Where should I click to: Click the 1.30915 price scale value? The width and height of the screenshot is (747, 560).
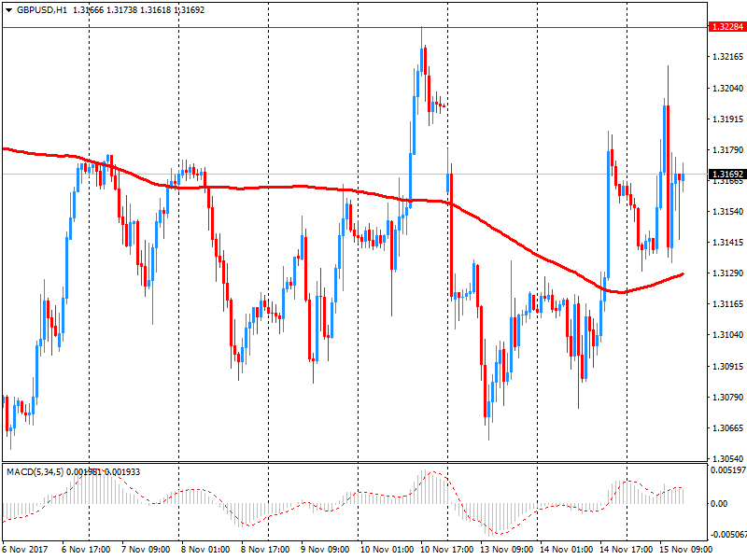point(727,366)
